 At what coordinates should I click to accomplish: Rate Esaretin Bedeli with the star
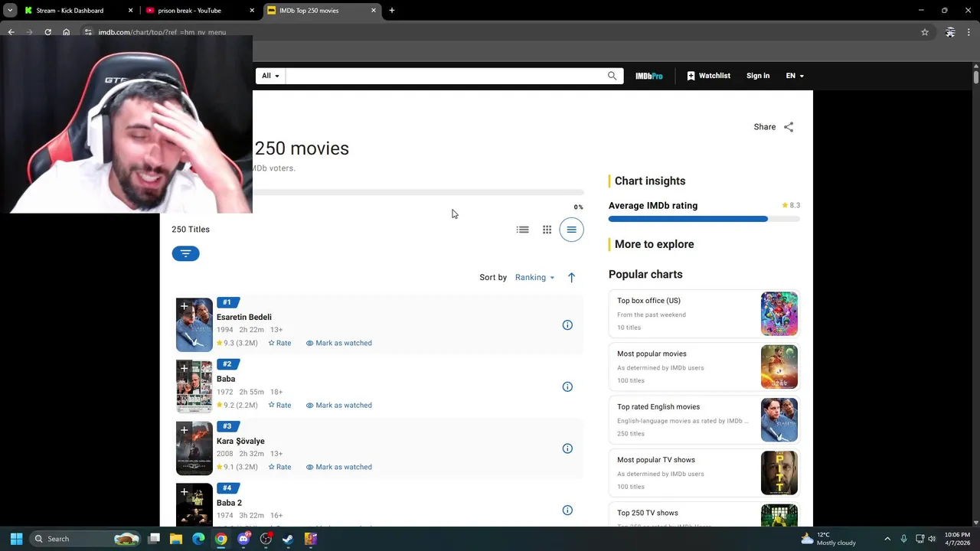[x=279, y=343]
